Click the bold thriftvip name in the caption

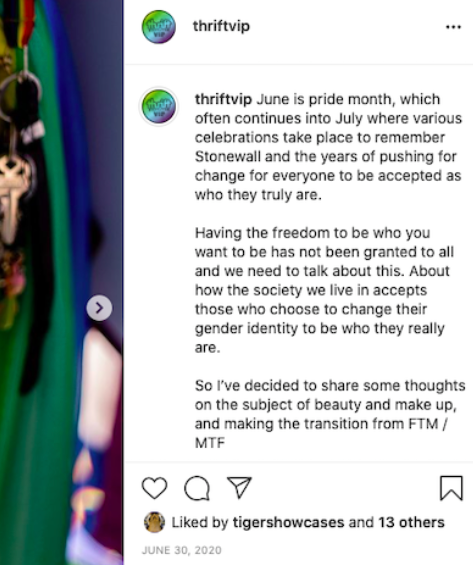[x=223, y=99]
